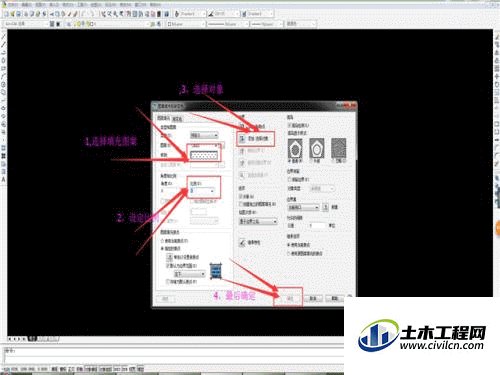Select the Model tab at the drawing area's bottom left
Viewport: 500px width, 375px height.
(x=32, y=339)
